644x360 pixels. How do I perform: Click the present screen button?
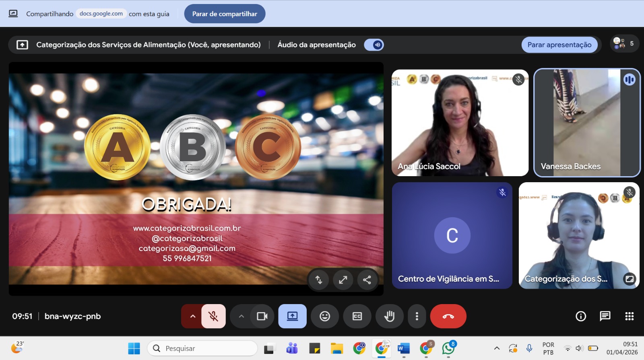click(292, 316)
